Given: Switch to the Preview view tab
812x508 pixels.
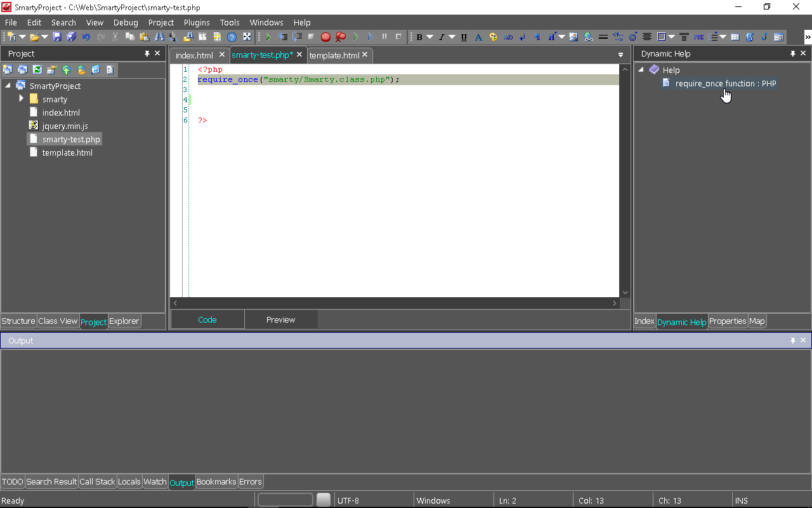Looking at the screenshot, I should [281, 319].
